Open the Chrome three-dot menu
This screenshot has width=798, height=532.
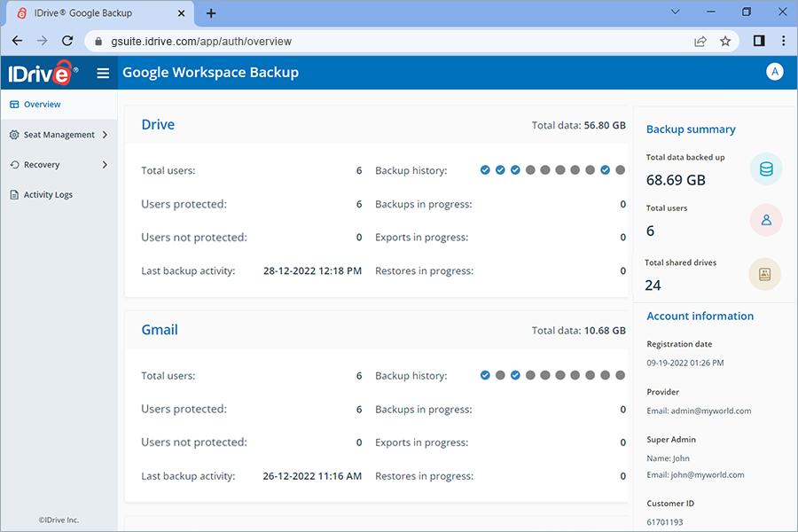pos(783,41)
